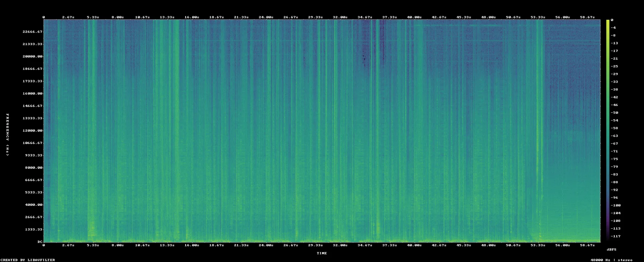Screen dimensions: 644x262
Task: Click the -104 value on dBFS scale
Action: (615, 213)
